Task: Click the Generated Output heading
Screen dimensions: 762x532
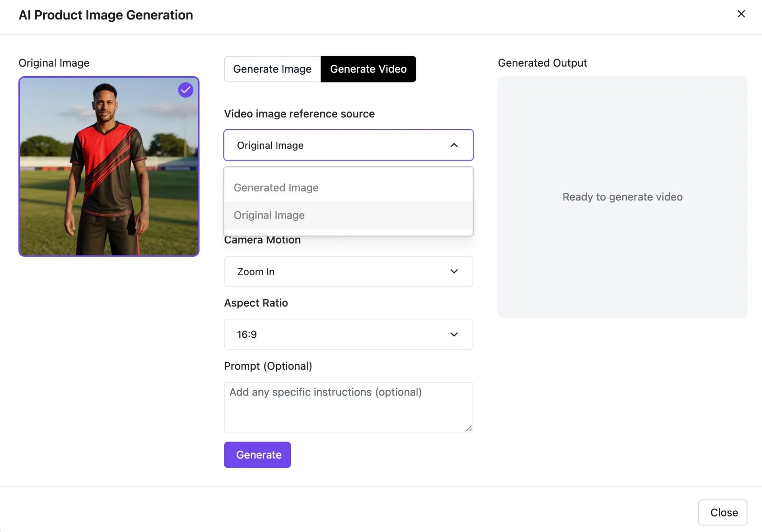Action: click(x=542, y=63)
